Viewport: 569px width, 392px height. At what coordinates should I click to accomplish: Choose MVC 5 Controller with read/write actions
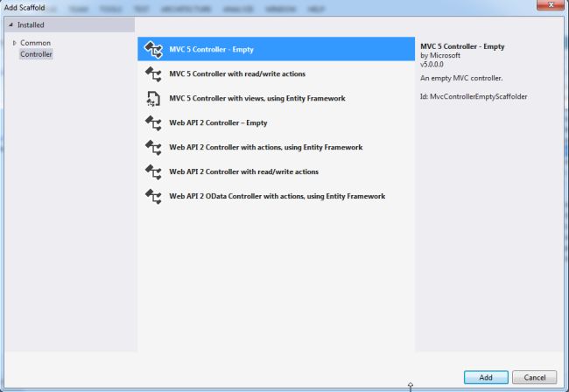click(x=237, y=74)
